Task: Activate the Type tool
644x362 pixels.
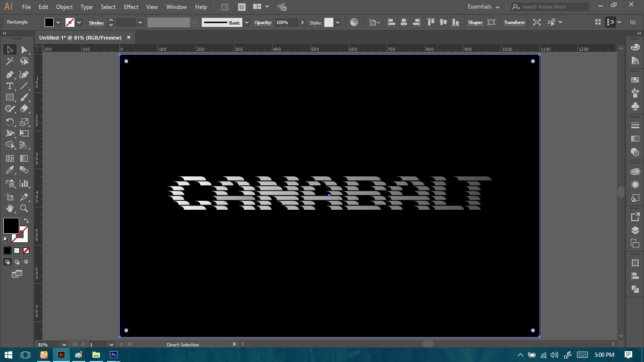Action: (x=10, y=86)
